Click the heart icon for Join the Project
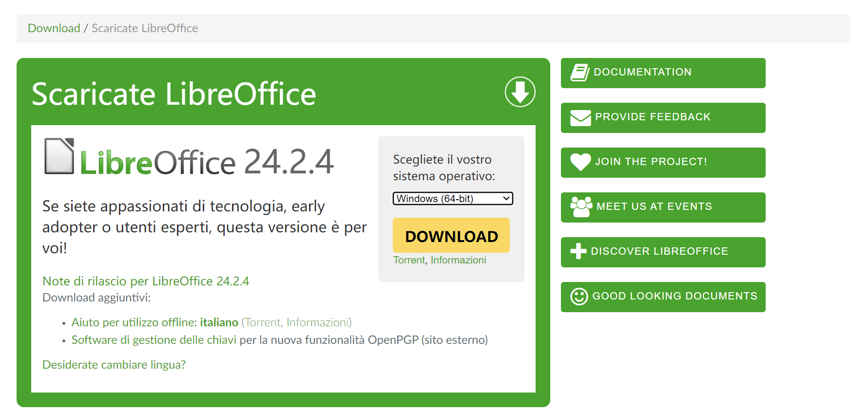Viewport: 868px width, 412px height. [x=580, y=162]
